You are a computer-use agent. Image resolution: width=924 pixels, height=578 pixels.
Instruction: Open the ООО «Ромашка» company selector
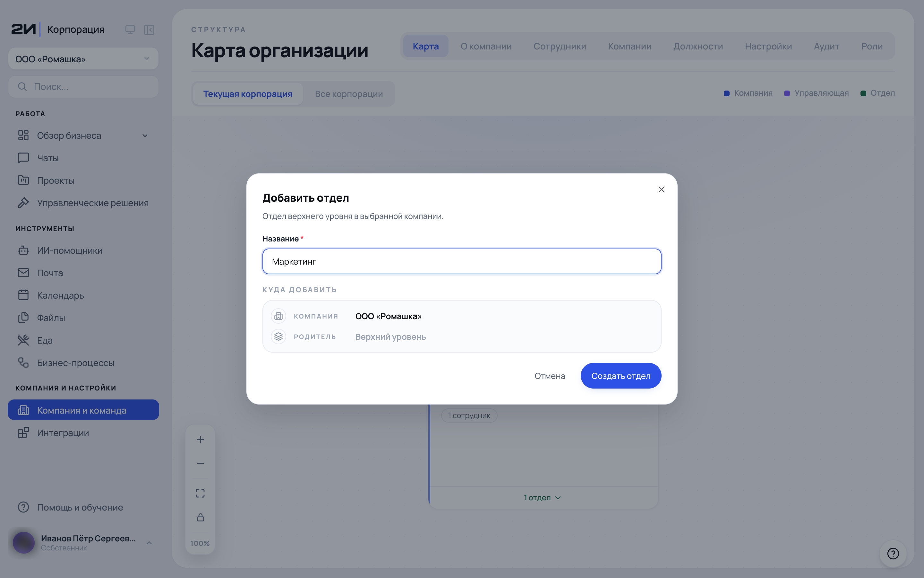pos(83,59)
